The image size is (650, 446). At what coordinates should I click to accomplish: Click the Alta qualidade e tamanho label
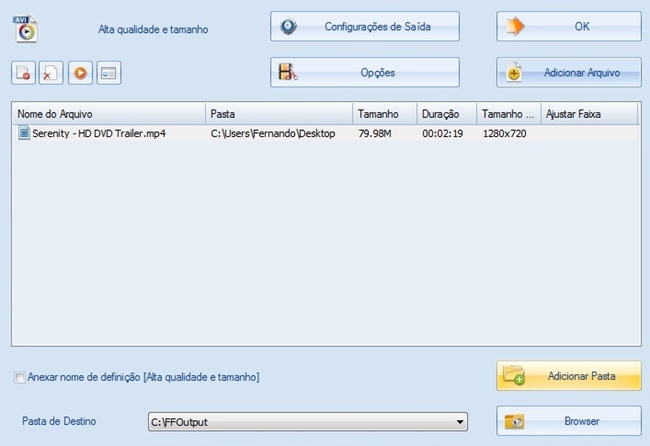(x=153, y=29)
